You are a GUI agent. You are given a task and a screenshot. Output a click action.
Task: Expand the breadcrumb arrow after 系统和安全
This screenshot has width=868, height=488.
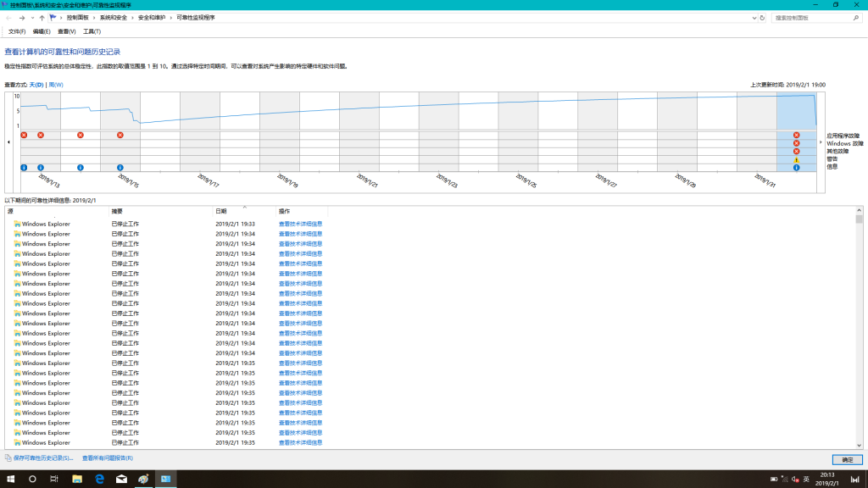[x=134, y=17]
